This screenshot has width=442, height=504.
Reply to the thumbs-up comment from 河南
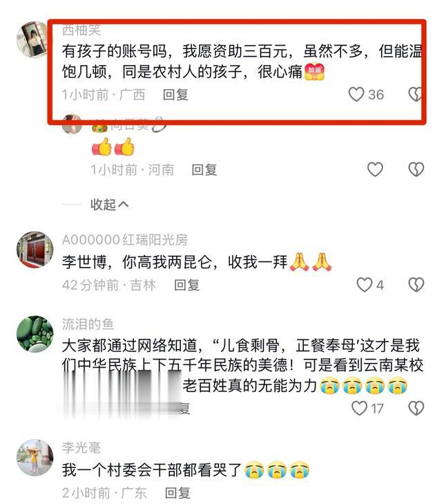point(204,169)
